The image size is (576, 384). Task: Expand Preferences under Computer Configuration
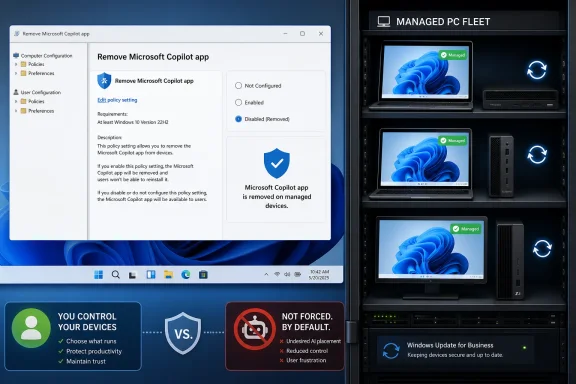[16, 73]
